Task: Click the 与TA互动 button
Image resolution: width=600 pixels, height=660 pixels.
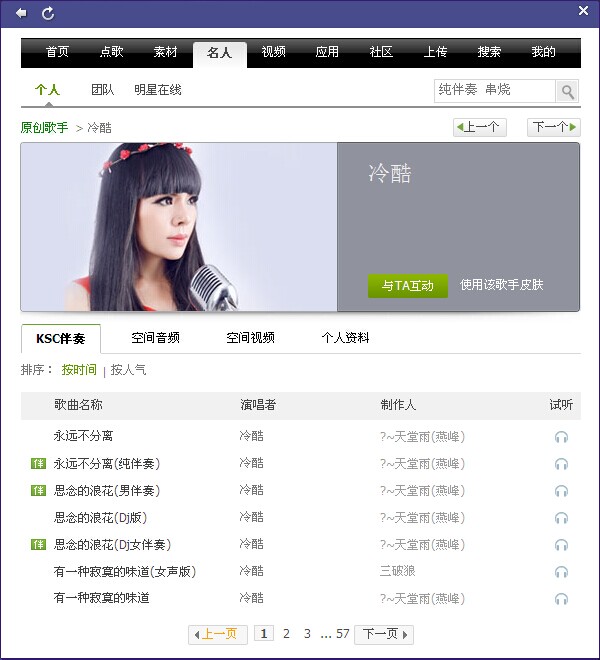Action: pos(408,286)
